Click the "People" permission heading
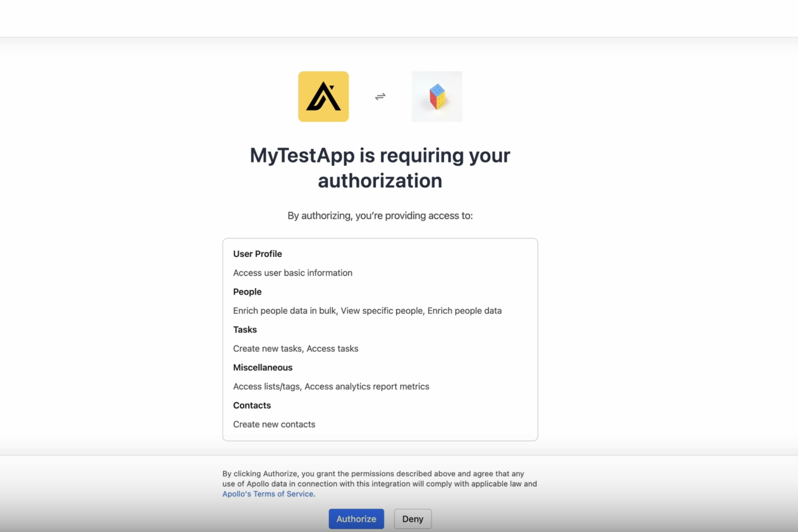Screen dimensions: 798x532 tap(247, 292)
